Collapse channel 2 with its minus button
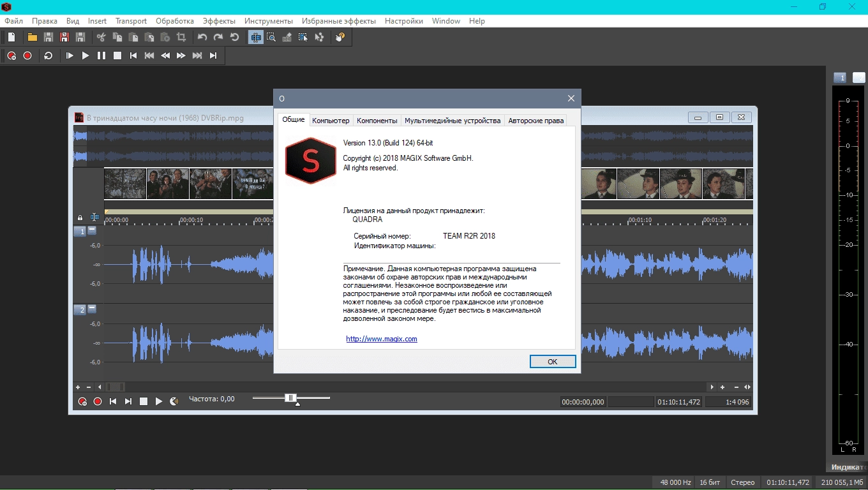The width and height of the screenshot is (868, 490). point(92,309)
